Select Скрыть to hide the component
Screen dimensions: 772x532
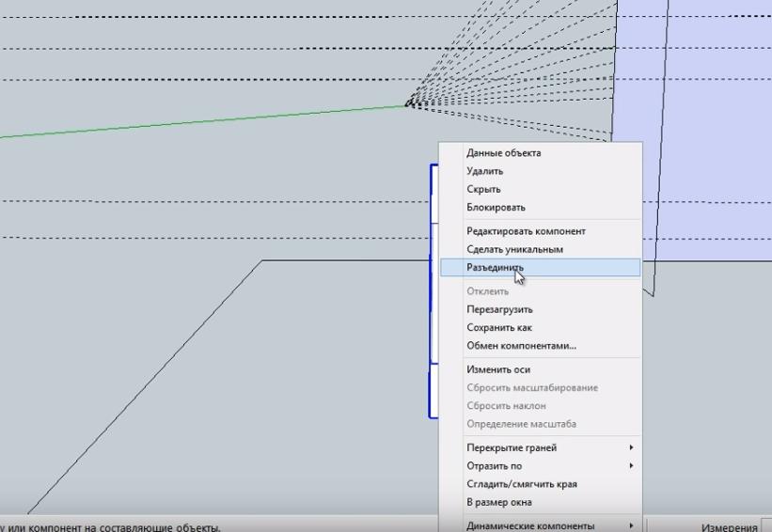(483, 189)
